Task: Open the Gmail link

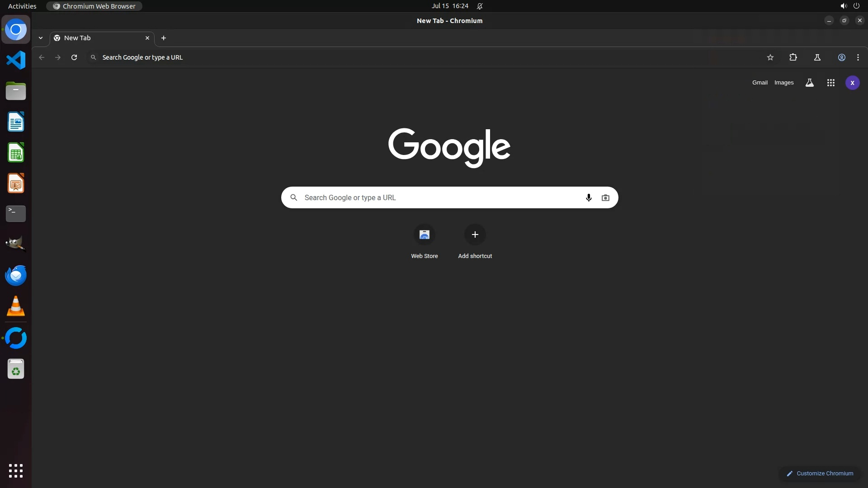Action: [x=759, y=83]
